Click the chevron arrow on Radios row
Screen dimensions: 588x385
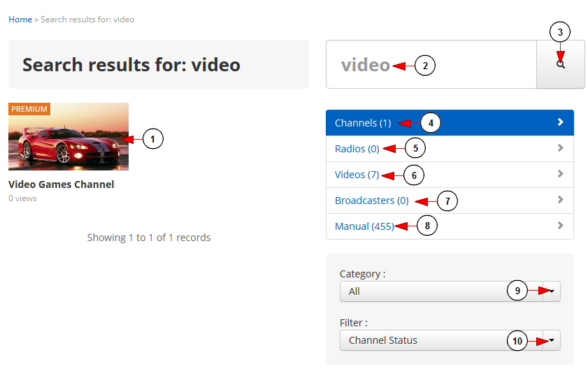tap(560, 148)
